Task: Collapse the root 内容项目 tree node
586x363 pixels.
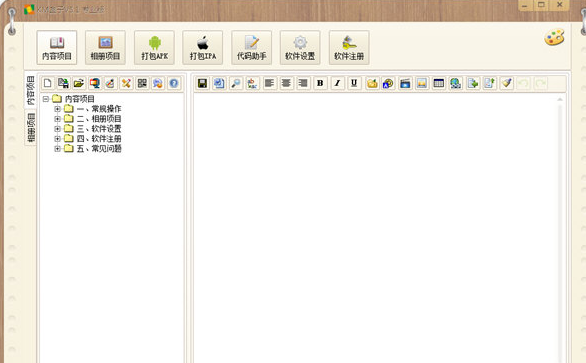Action: (x=46, y=99)
